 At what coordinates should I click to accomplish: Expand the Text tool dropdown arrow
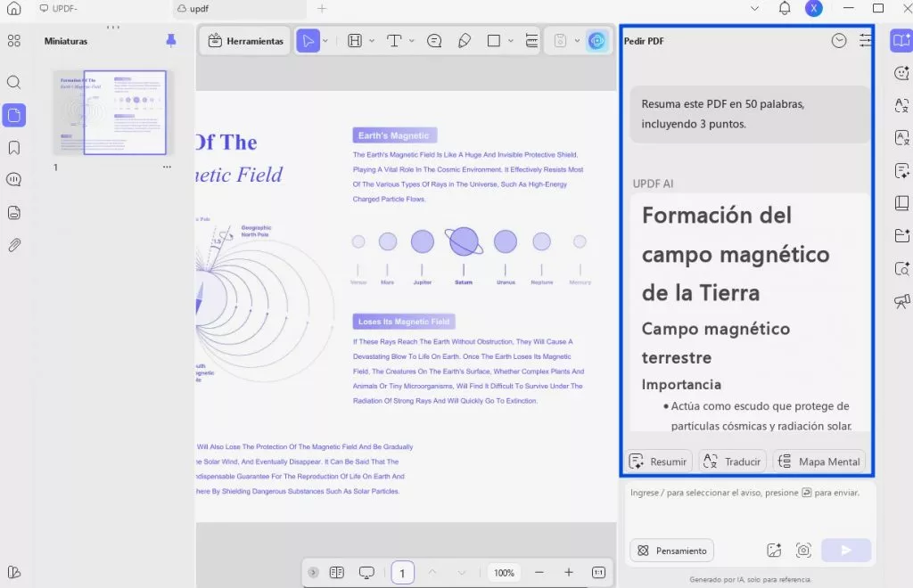[x=412, y=41]
